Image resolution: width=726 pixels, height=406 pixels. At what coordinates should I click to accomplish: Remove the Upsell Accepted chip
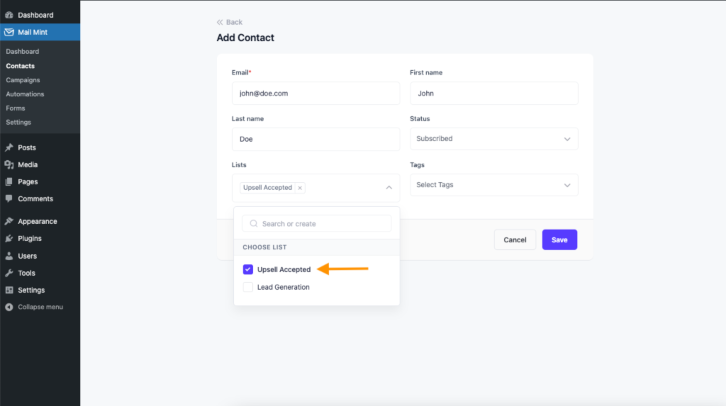[x=300, y=188]
